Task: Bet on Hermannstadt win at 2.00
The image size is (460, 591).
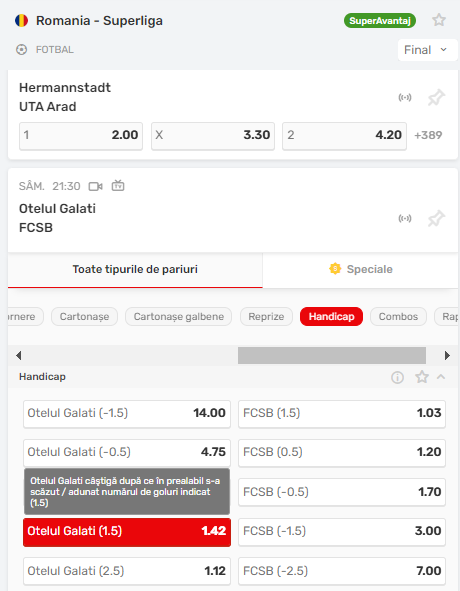Action: [x=81, y=135]
